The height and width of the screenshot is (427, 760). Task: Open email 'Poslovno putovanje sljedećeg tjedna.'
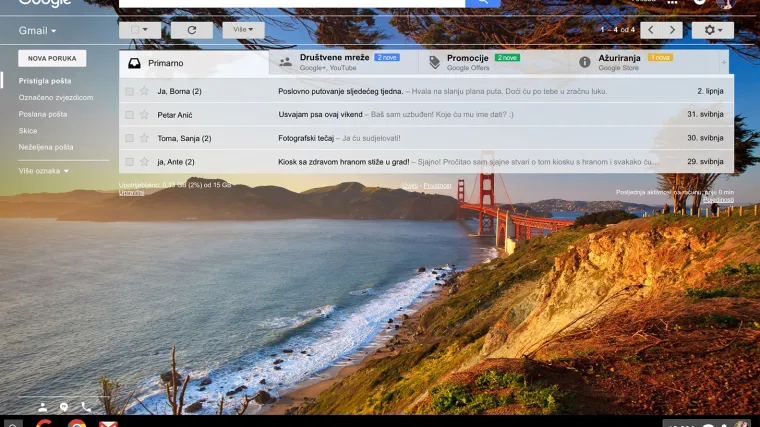[x=340, y=91]
